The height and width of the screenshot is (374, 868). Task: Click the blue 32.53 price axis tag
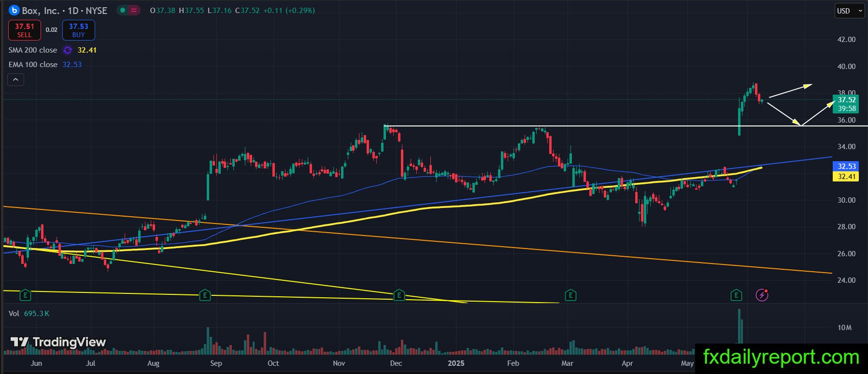pyautogui.click(x=846, y=166)
